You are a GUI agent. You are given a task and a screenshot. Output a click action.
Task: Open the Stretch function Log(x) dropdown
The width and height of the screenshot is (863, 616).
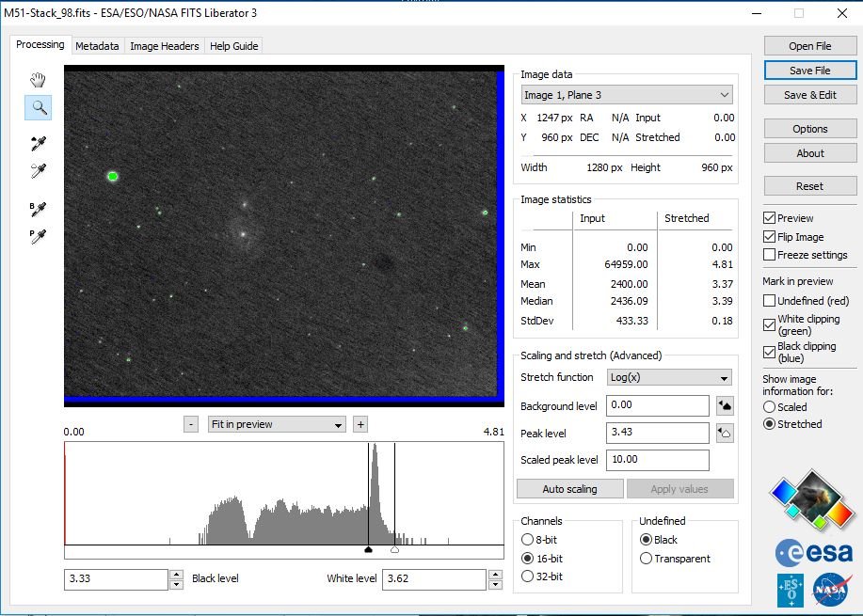(x=669, y=377)
